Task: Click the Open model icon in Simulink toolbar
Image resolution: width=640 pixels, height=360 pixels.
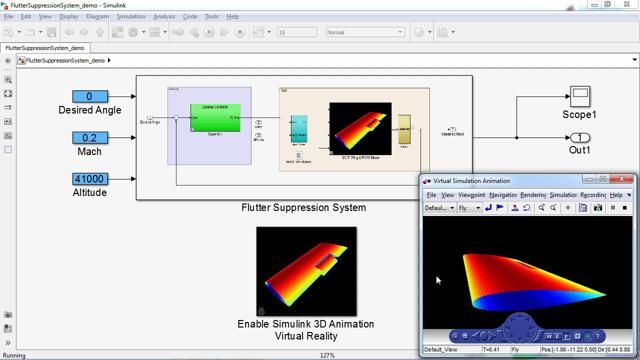Action: [30, 32]
